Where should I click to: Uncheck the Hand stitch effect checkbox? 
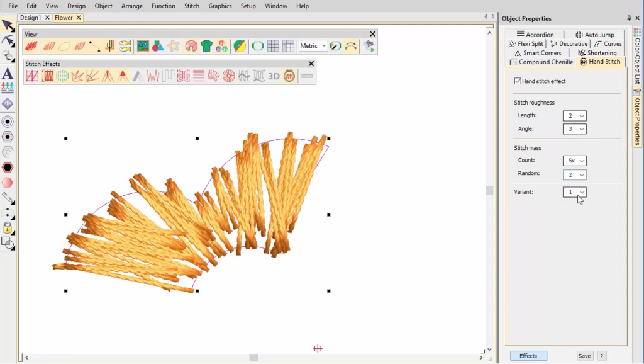(518, 81)
